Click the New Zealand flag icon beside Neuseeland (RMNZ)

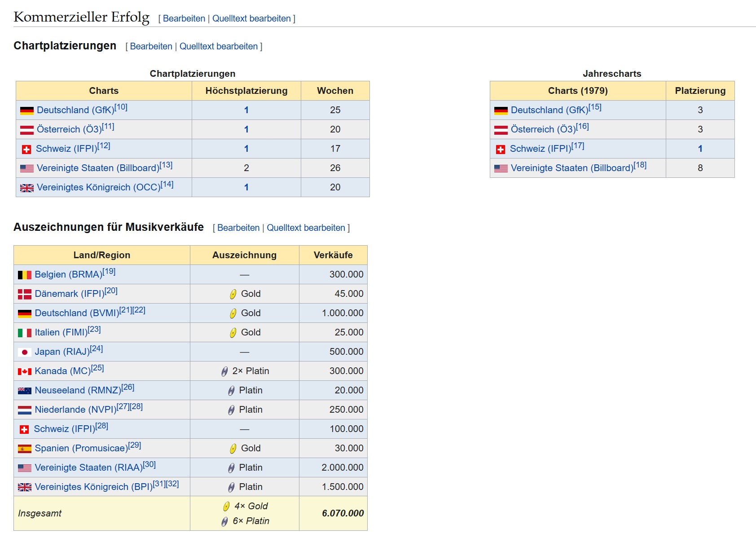coord(25,391)
